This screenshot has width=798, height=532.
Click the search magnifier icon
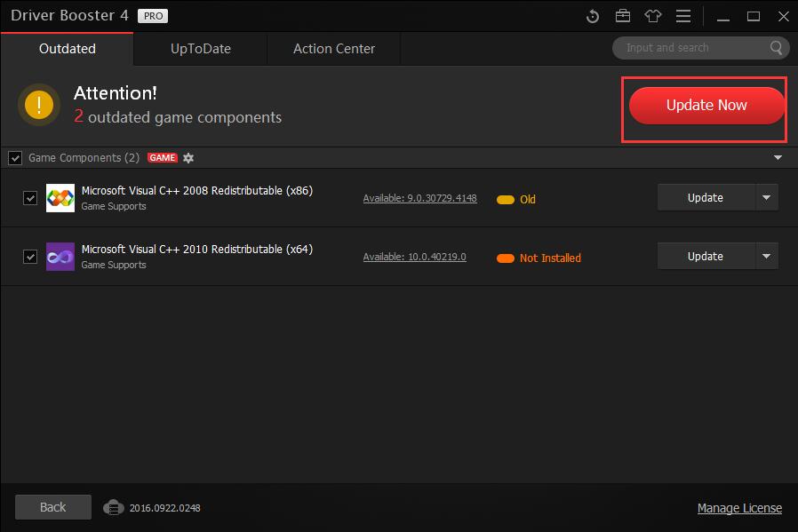point(776,48)
